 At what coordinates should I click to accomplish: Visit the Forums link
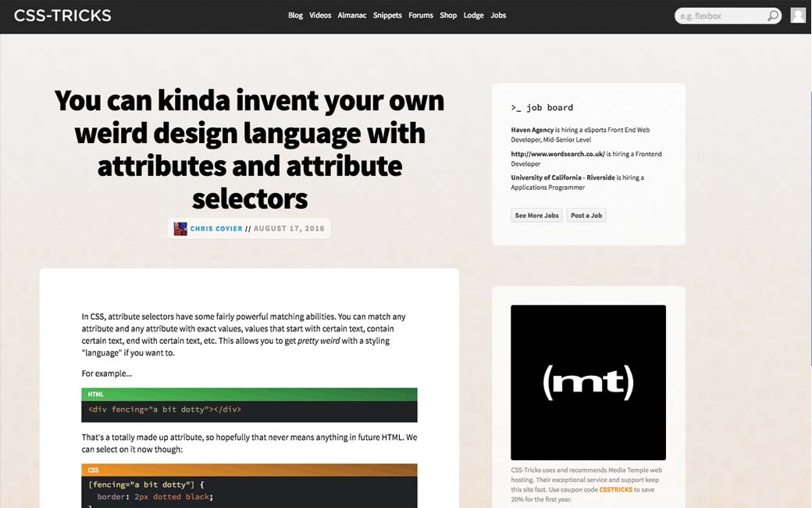tap(421, 16)
